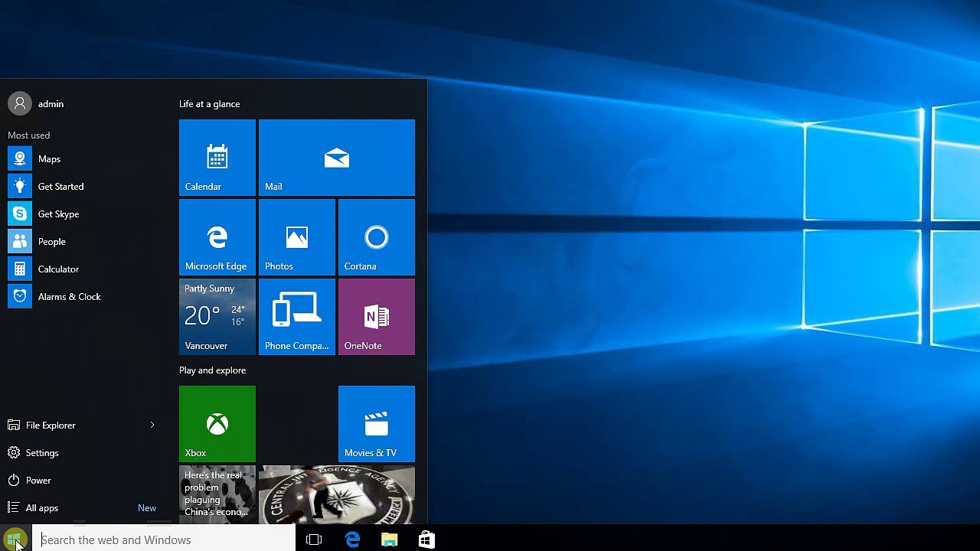Open the Store from the taskbar
Viewport: 980px width, 551px height.
[426, 540]
